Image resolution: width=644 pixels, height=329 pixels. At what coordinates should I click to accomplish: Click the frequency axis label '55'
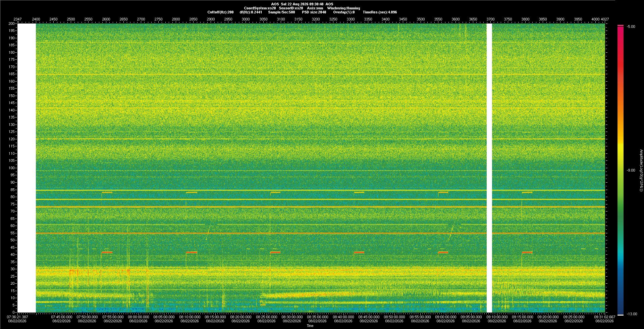tap(13, 233)
